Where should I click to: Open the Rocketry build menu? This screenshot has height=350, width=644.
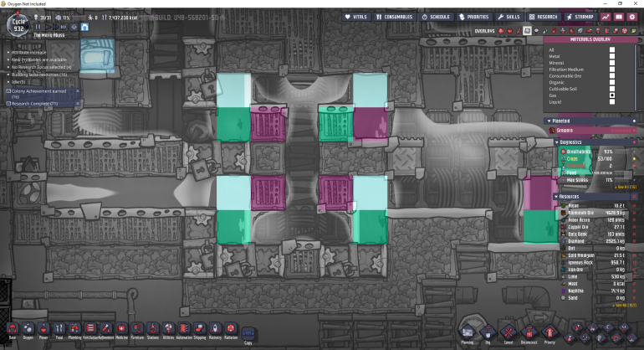[x=215, y=330]
